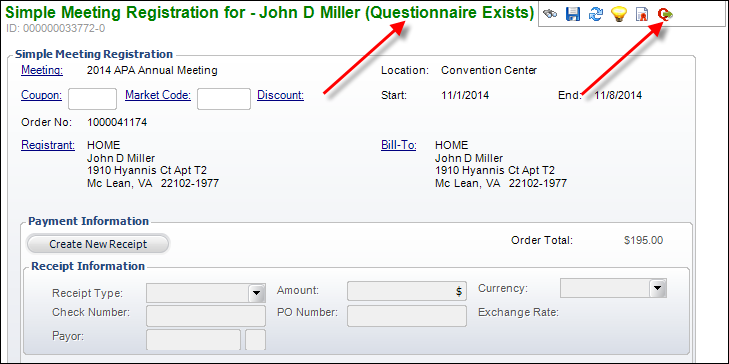
Task: Open the Meeting link
Action: (x=42, y=70)
